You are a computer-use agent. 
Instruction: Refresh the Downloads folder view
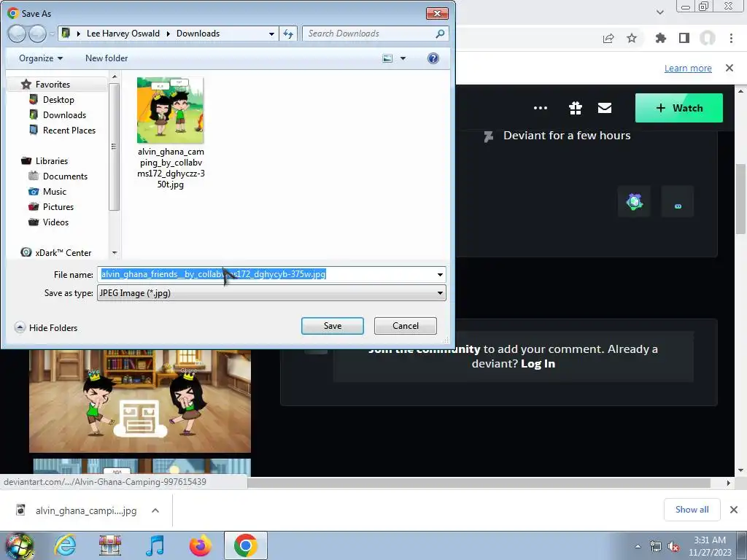tap(288, 34)
